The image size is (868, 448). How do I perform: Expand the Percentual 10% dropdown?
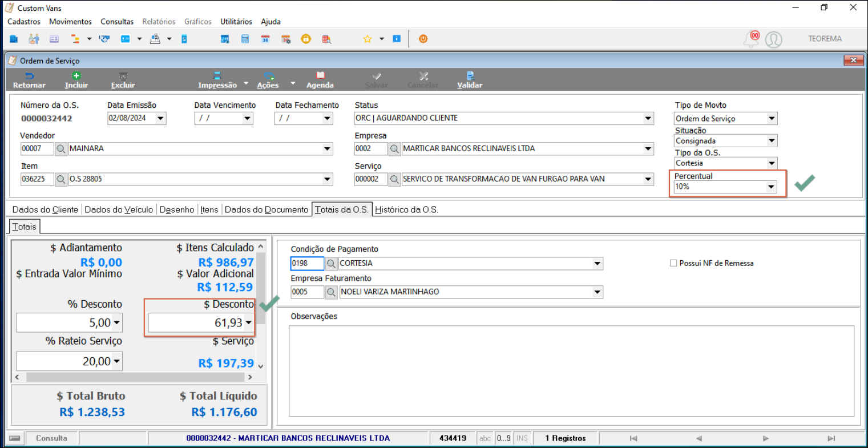tap(771, 187)
